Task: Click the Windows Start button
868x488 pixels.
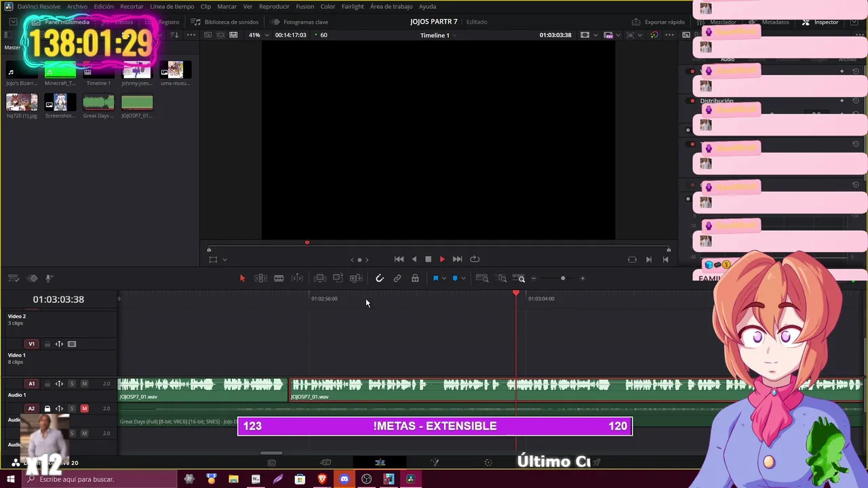Action: [10, 479]
